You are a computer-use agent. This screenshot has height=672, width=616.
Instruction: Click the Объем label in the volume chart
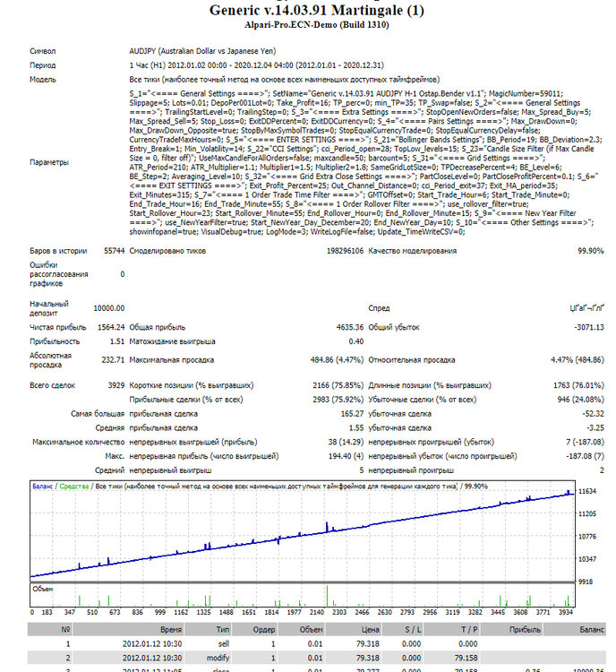coord(42,589)
